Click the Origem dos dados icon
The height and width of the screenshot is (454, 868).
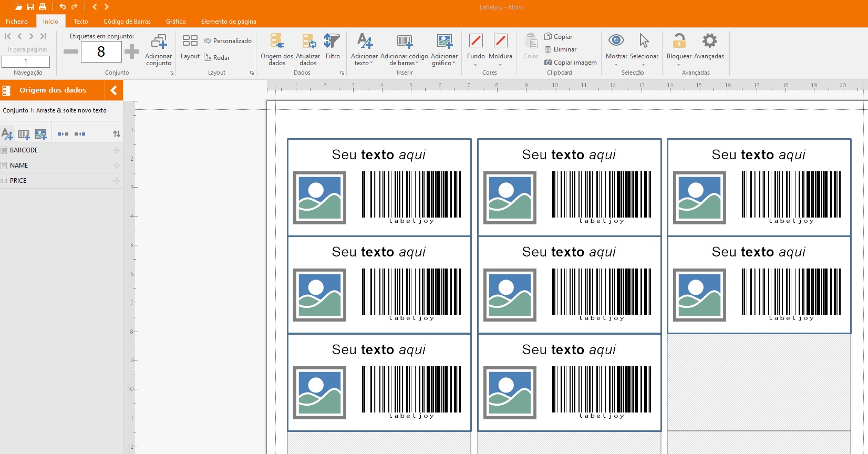(276, 42)
